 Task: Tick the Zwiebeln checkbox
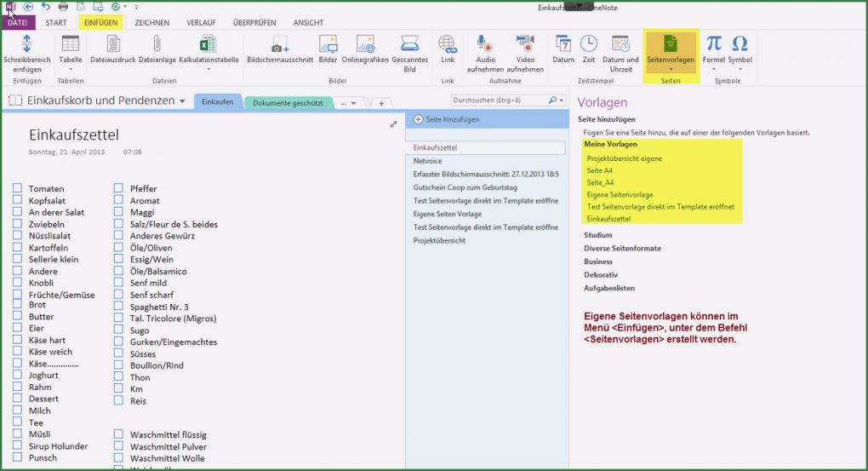tap(18, 223)
